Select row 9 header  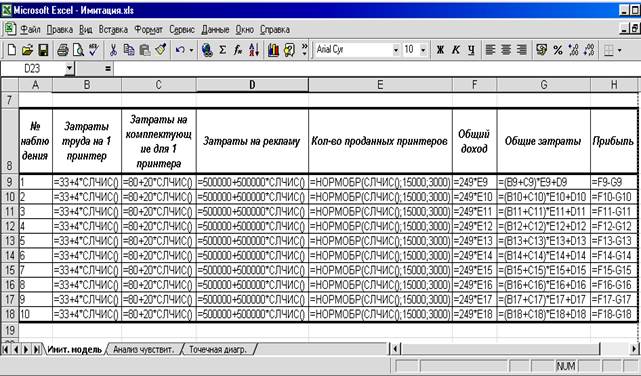coord(9,181)
